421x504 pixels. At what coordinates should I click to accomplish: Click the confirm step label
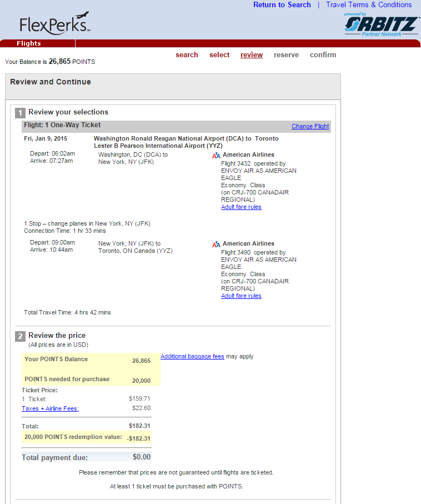tap(323, 55)
